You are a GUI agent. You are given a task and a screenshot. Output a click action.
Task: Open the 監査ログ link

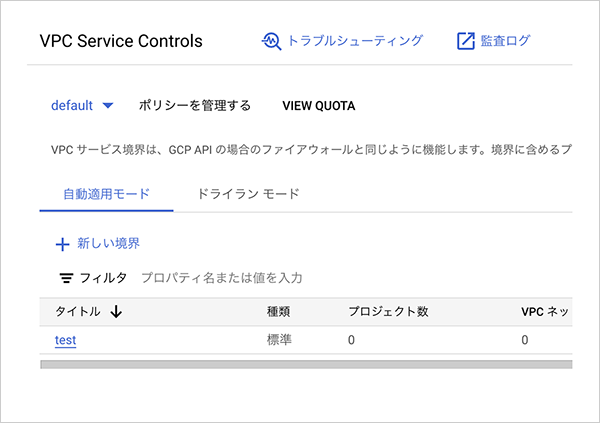click(x=505, y=41)
